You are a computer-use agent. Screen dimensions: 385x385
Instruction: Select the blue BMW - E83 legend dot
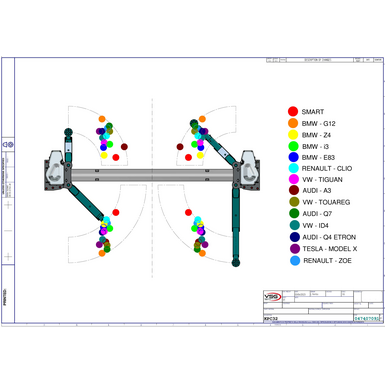click(x=293, y=157)
